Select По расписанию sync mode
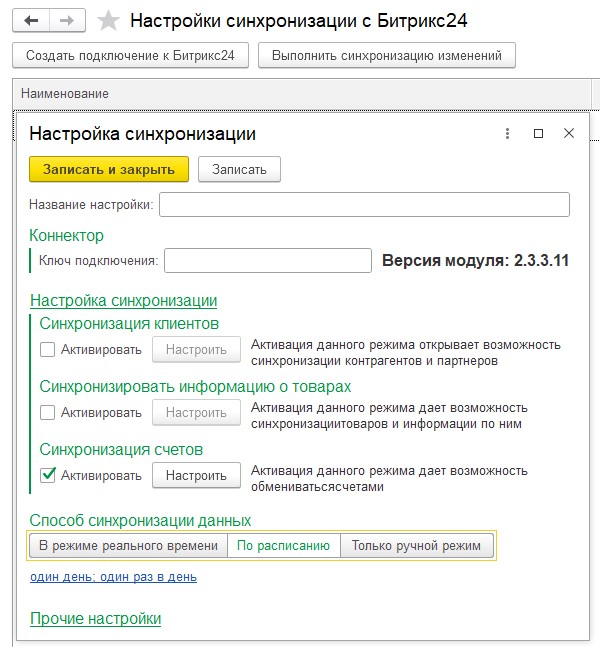 click(x=284, y=546)
